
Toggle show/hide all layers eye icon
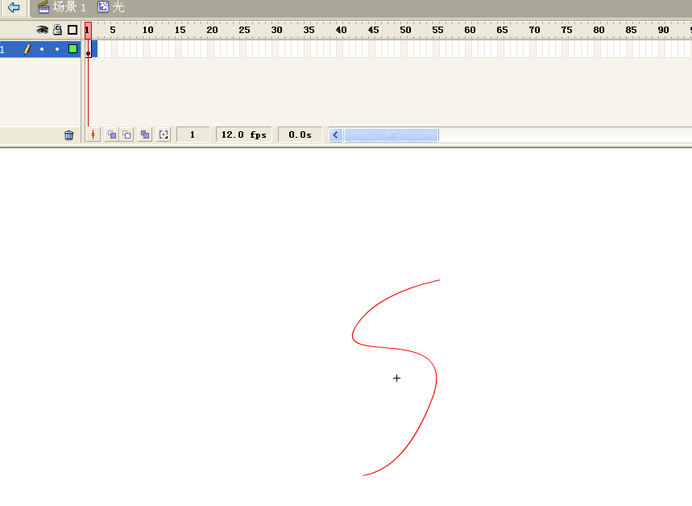click(42, 30)
